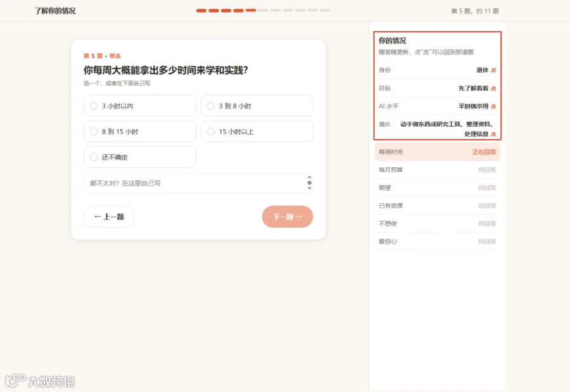Screen dimensions: 570x392
Task: Pick the "8 到 15 小时" radio option
Action: [140, 132]
